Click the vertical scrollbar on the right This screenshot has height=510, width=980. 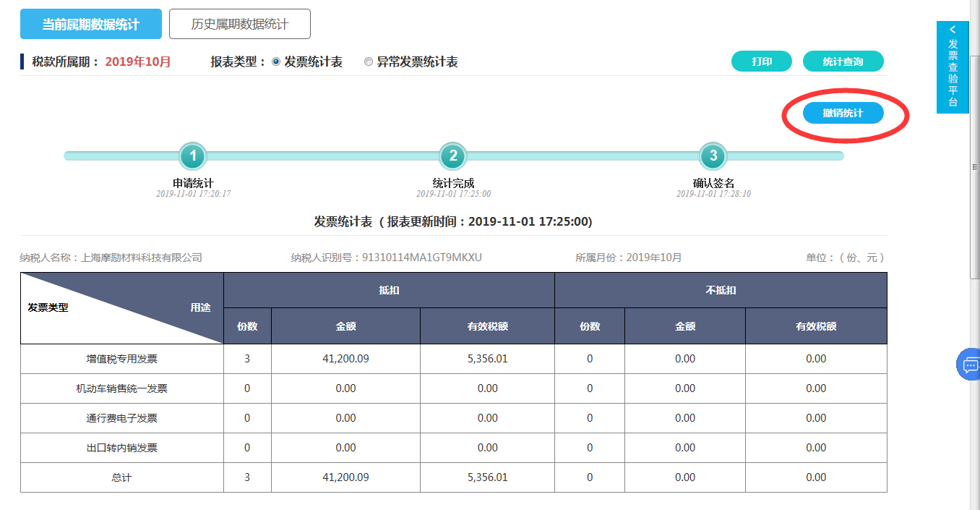tap(974, 166)
